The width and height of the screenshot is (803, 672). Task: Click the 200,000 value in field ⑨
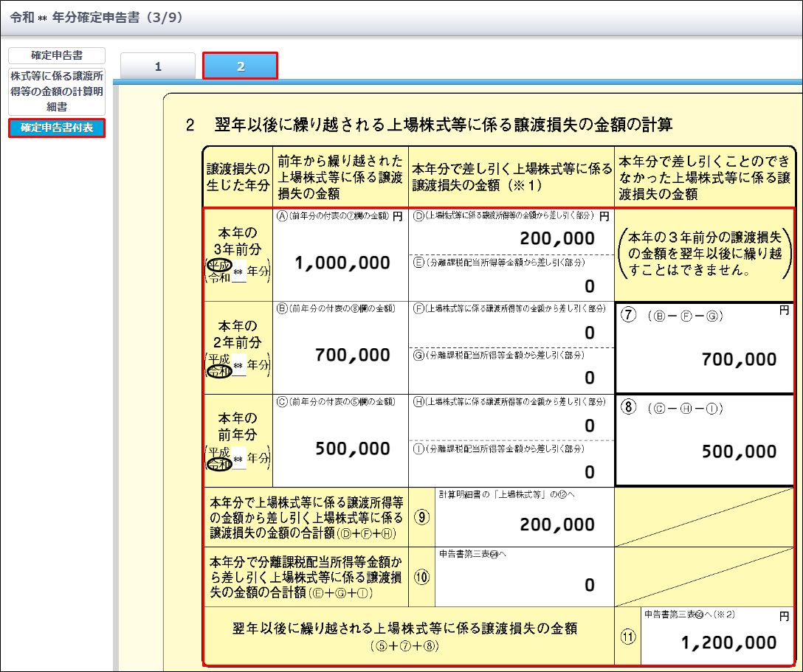click(x=557, y=524)
